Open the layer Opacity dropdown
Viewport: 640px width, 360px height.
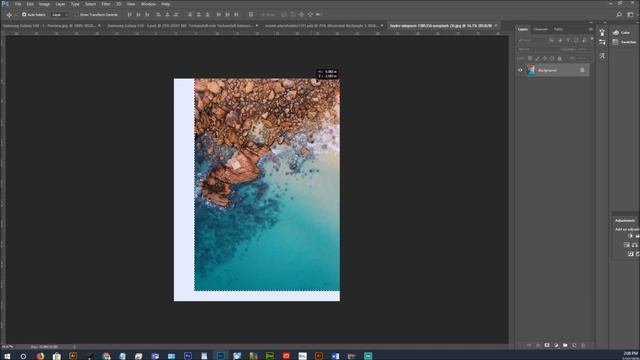(584, 49)
